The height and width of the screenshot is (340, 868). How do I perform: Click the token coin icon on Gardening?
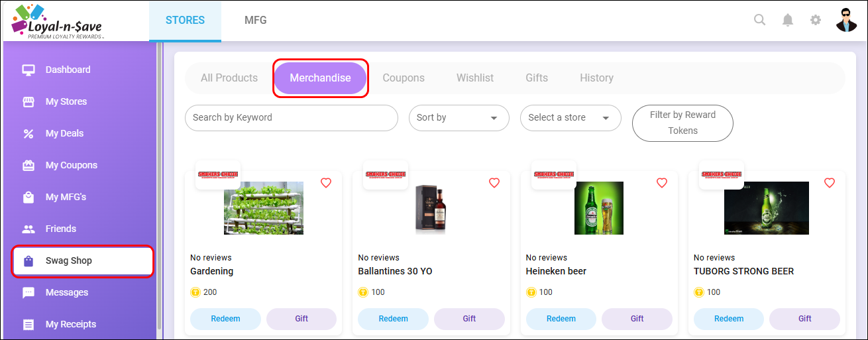[195, 292]
